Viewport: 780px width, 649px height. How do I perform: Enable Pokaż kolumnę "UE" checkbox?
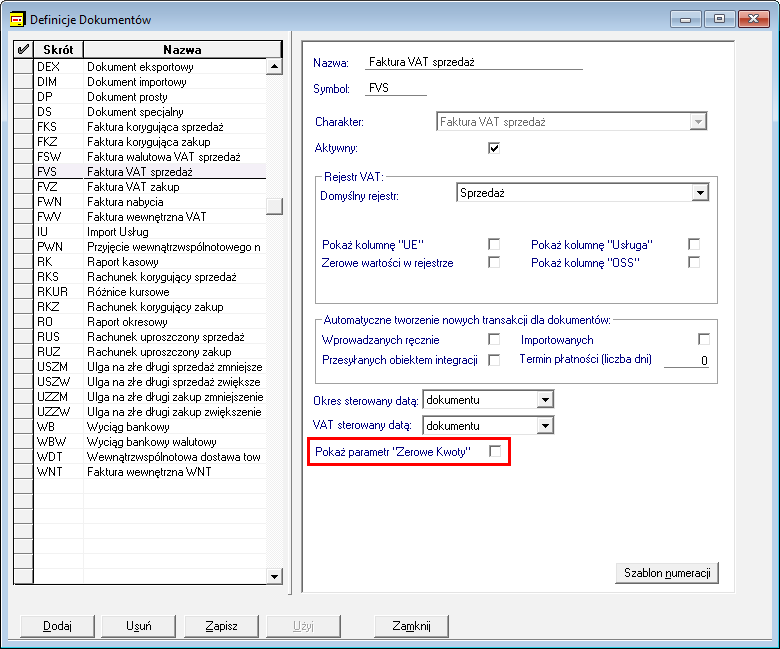(x=494, y=244)
